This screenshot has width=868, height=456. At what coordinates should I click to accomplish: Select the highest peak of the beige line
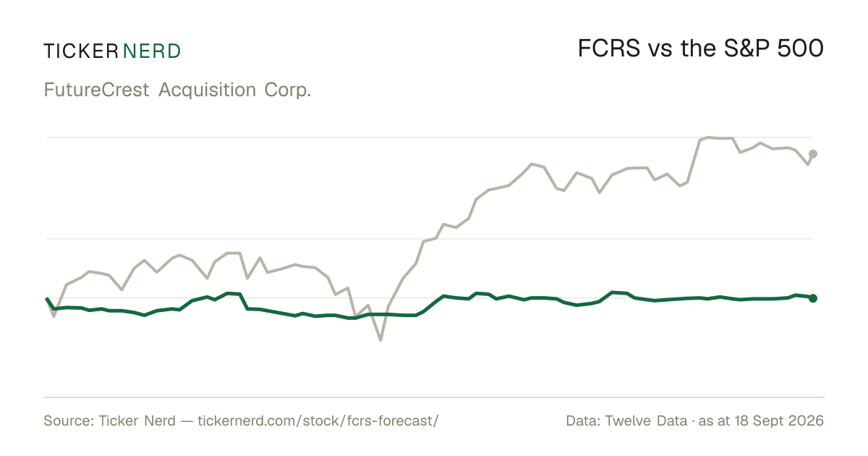[x=709, y=137]
